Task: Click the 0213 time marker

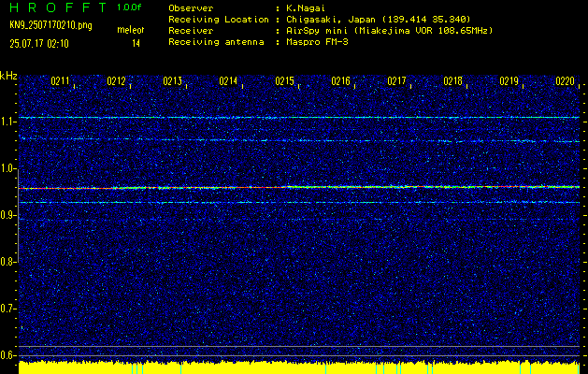Action: [173, 81]
